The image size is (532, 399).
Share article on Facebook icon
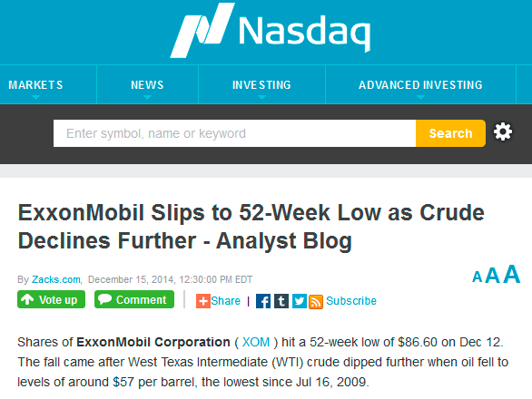pyautogui.click(x=263, y=301)
